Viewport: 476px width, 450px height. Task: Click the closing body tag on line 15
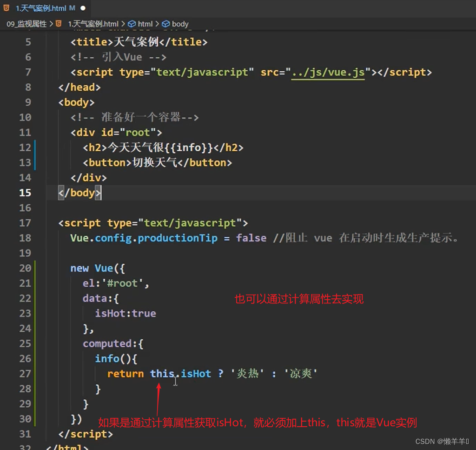pyautogui.click(x=79, y=193)
